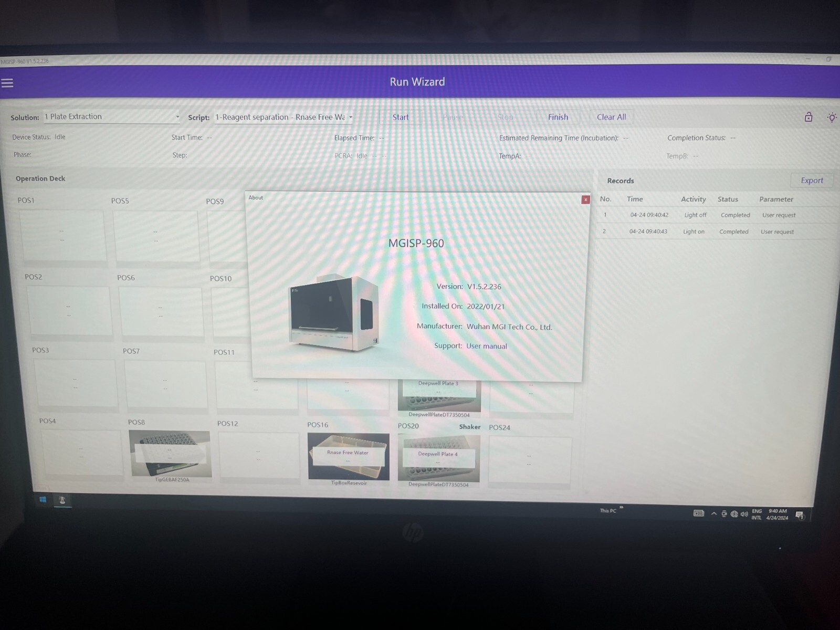Click the Clear All button
The height and width of the screenshot is (630, 840).
[611, 117]
